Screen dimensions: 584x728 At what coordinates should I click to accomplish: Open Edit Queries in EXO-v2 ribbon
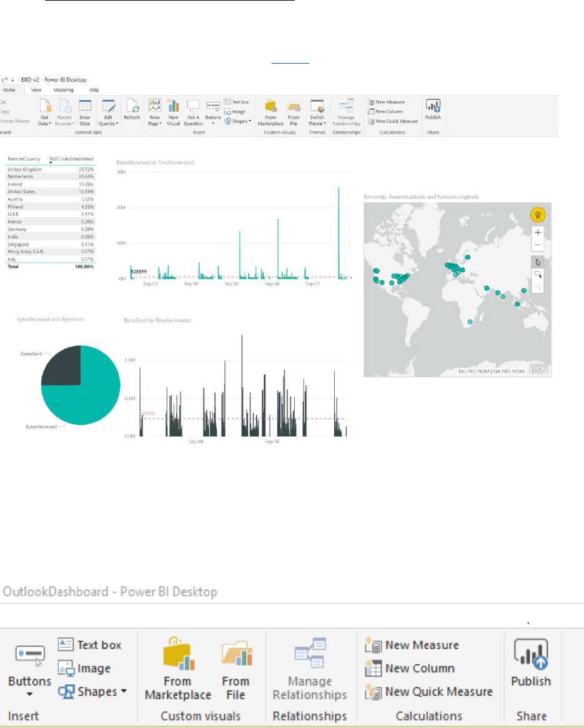tap(108, 112)
